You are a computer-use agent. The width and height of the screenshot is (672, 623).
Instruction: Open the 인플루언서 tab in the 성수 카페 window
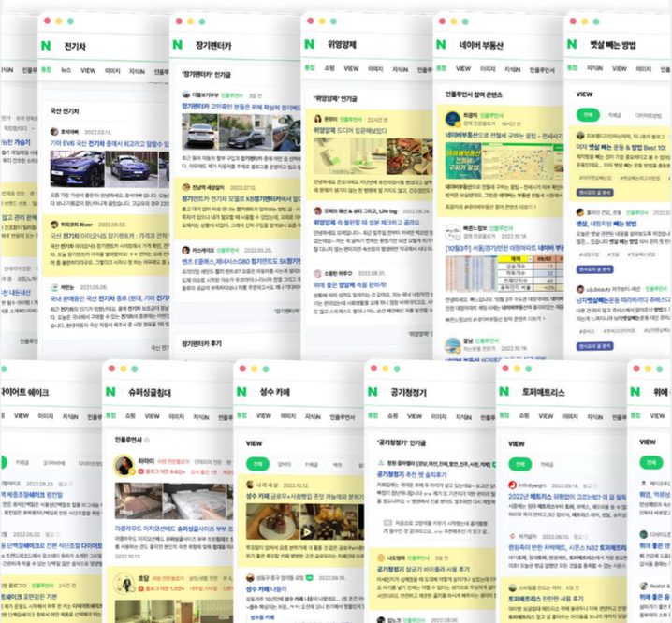[342, 417]
